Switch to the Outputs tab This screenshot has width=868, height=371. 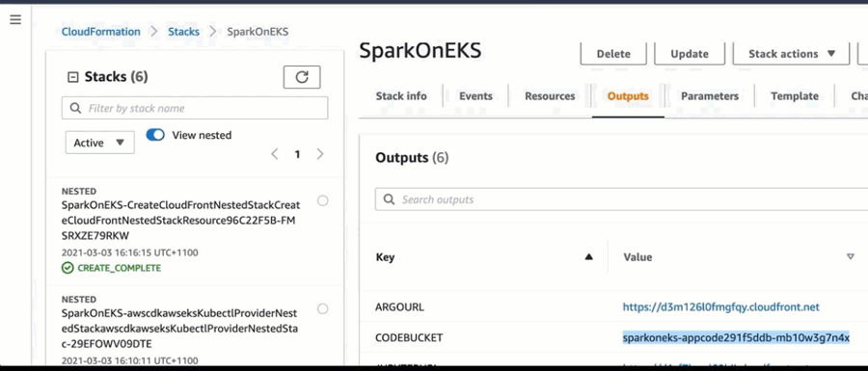pyautogui.click(x=628, y=96)
